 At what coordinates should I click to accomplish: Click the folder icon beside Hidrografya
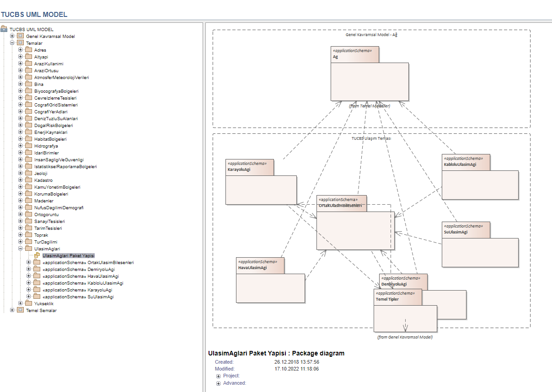tap(28, 146)
